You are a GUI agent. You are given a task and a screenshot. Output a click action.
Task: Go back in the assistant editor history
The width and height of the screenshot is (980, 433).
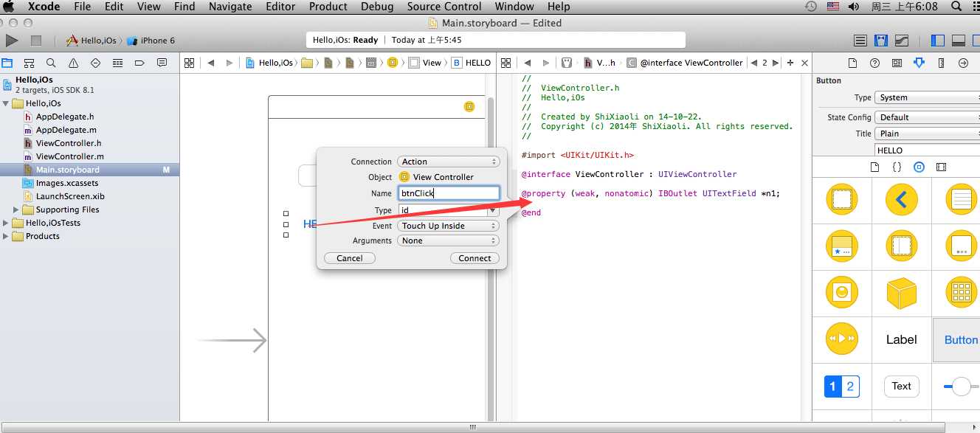(527, 63)
